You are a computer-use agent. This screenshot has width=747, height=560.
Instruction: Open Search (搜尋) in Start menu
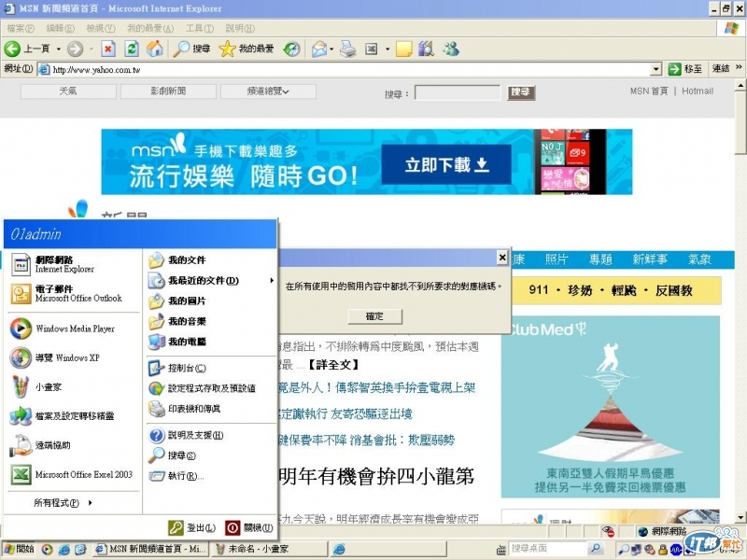coord(211,455)
